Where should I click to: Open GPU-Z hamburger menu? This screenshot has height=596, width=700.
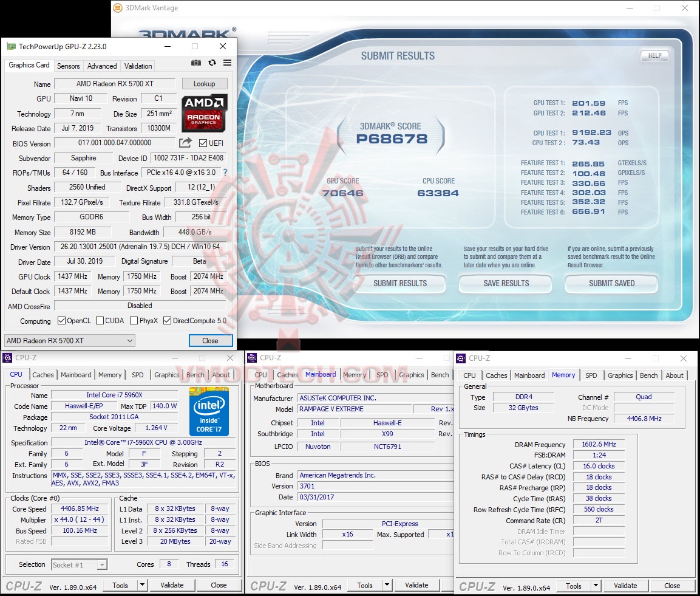click(227, 63)
